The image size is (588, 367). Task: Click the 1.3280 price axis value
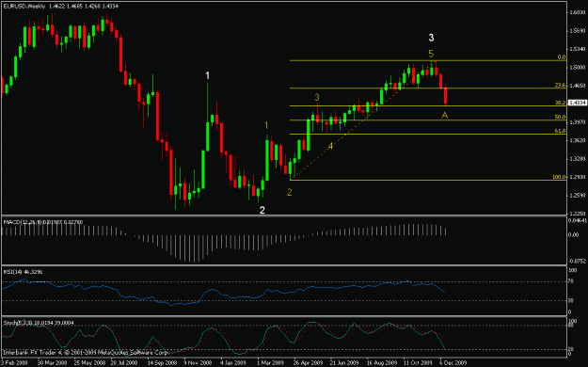[578, 159]
